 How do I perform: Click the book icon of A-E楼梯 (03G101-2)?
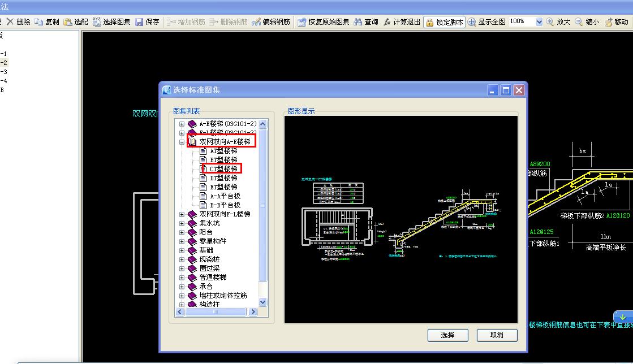click(x=192, y=124)
